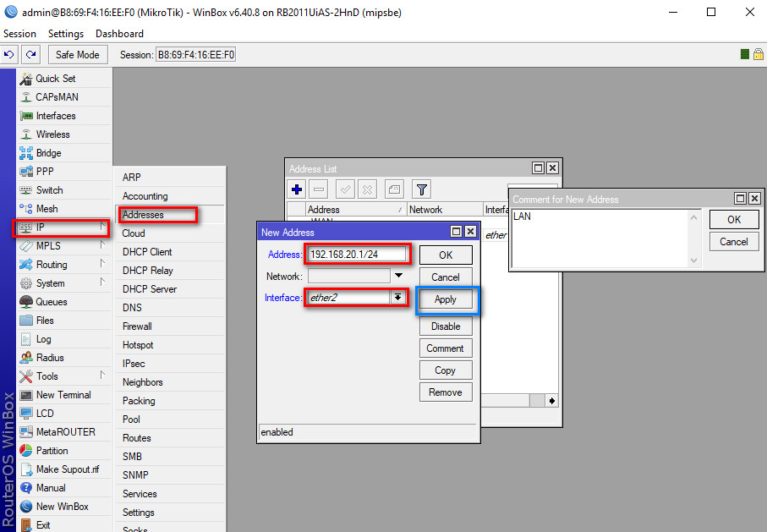
Task: Open the Bridge section in the sidebar
Action: click(48, 153)
